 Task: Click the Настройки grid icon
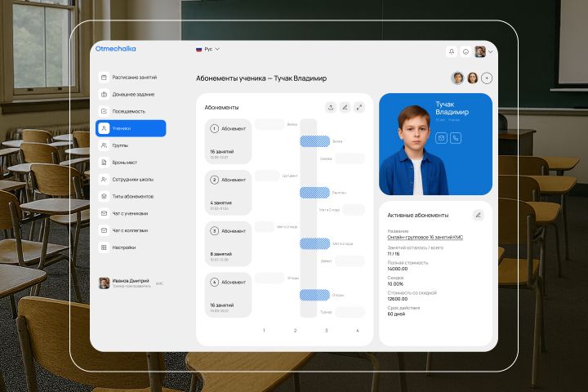click(x=104, y=247)
